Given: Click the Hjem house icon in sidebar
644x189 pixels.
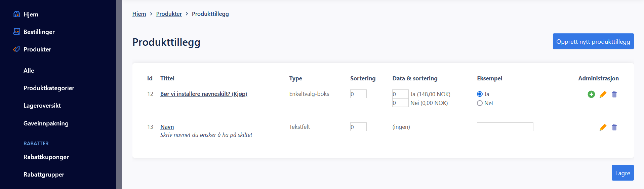Looking at the screenshot, I should point(16,14).
